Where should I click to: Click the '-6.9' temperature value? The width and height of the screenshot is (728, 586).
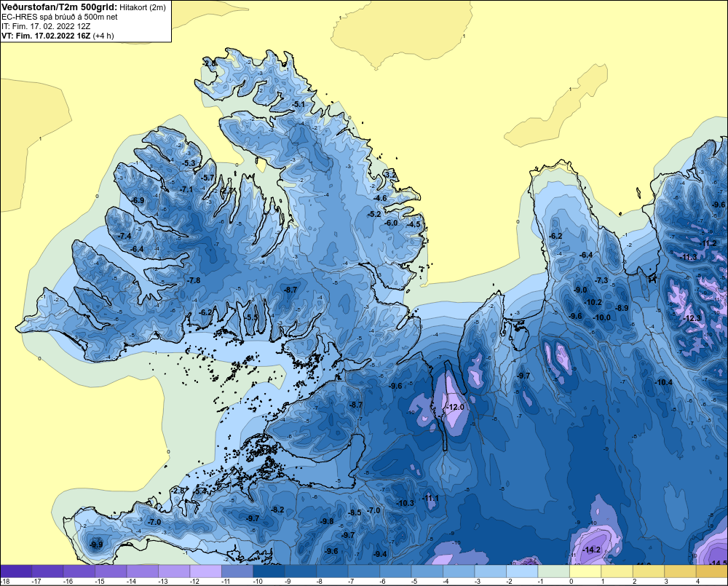[138, 201]
